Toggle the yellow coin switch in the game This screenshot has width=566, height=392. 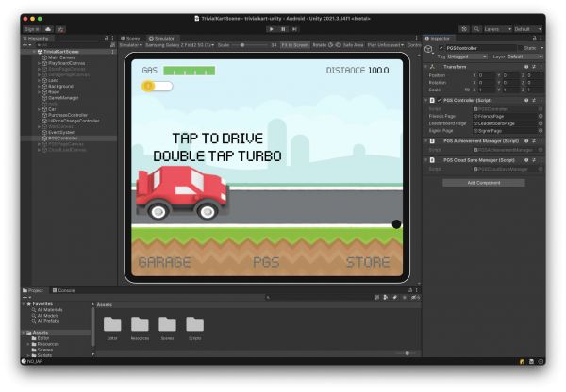pos(157,86)
